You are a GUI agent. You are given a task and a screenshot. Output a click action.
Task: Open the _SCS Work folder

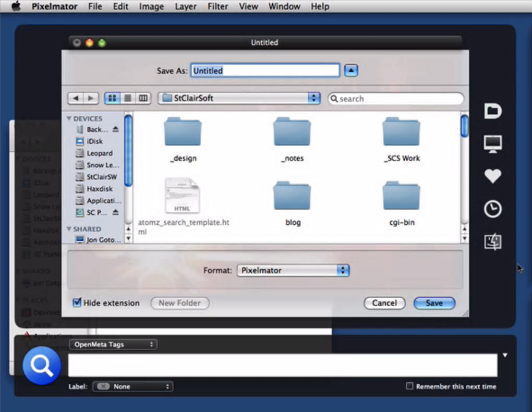pos(401,133)
